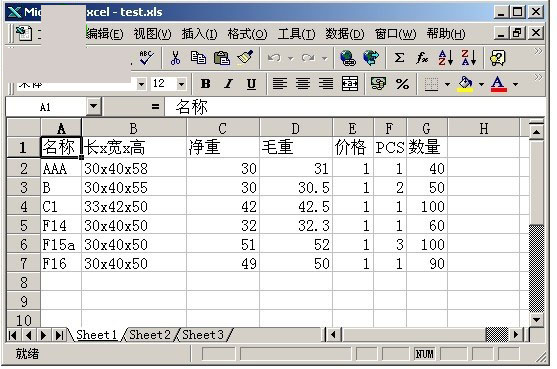Image resolution: width=557 pixels, height=369 pixels.
Task: Click the horizontal scrollbar right arrow
Action: (x=516, y=335)
